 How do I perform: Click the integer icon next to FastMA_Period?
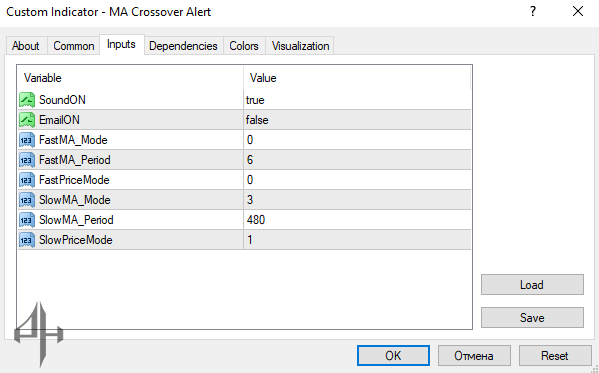[x=27, y=160]
